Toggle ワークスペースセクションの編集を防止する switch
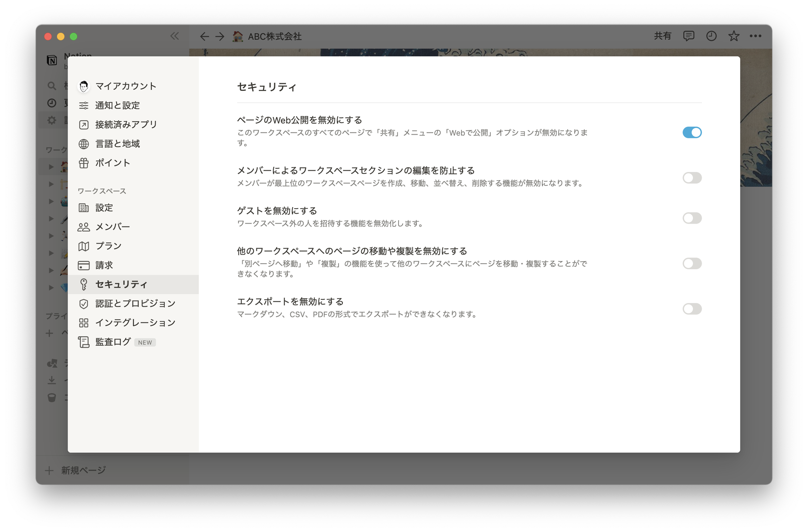The width and height of the screenshot is (808, 532). pos(692,178)
